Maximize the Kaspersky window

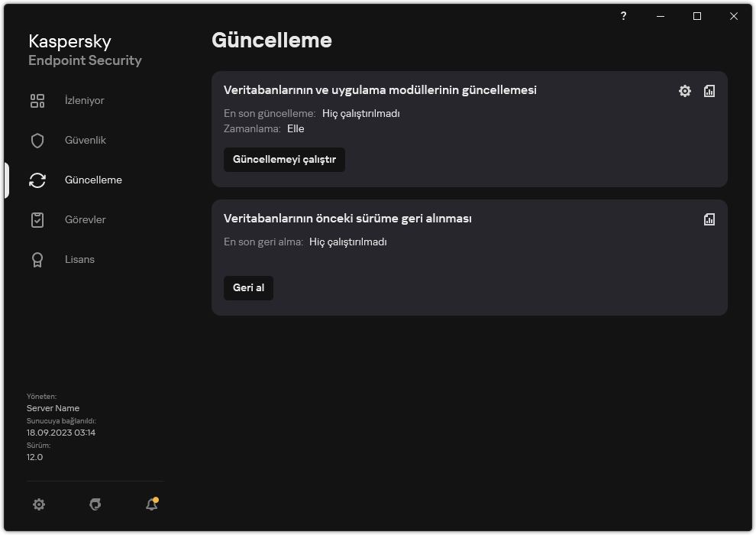coord(697,16)
